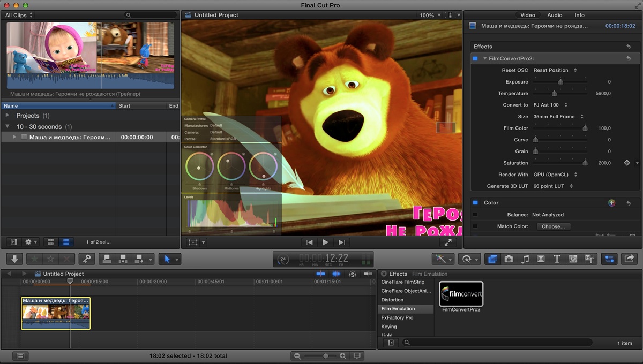643x364 pixels.
Task: Toggle audio skimming in timeline
Action: (x=337, y=274)
